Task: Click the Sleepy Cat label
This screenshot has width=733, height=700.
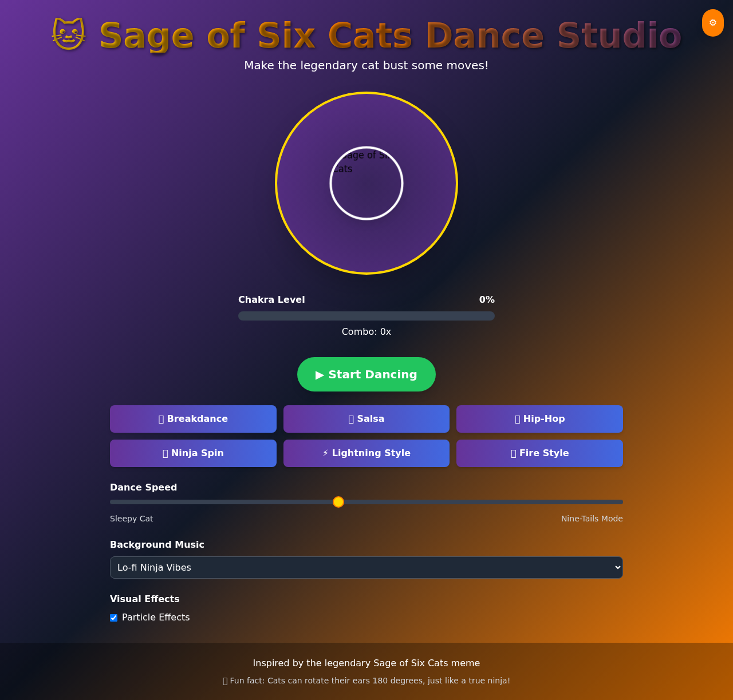Action: (131, 519)
